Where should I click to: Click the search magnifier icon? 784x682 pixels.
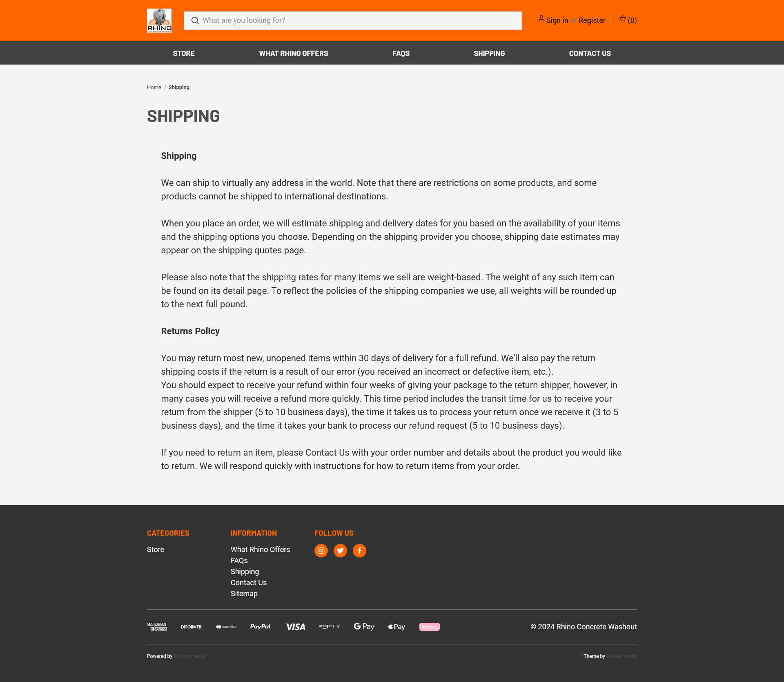(195, 20)
